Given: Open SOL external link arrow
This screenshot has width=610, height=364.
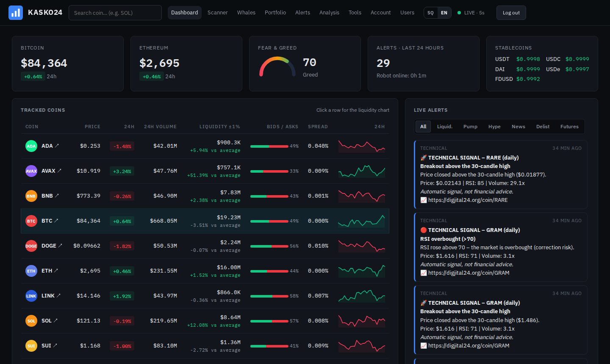Looking at the screenshot, I should click(55, 320).
